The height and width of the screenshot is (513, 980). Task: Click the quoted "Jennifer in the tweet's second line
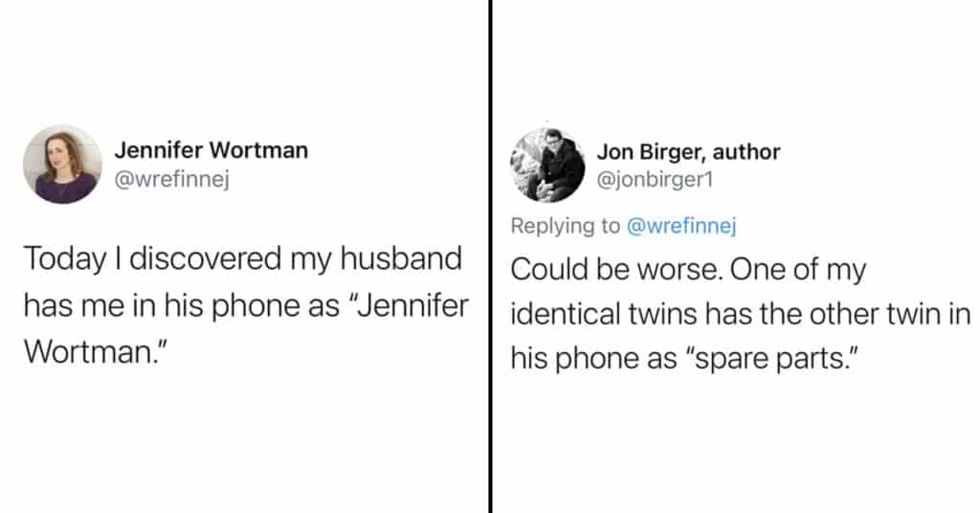pos(407,305)
